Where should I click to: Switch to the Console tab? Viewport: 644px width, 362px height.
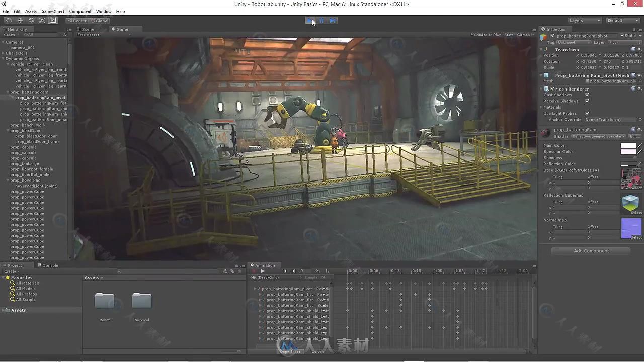[x=48, y=265]
